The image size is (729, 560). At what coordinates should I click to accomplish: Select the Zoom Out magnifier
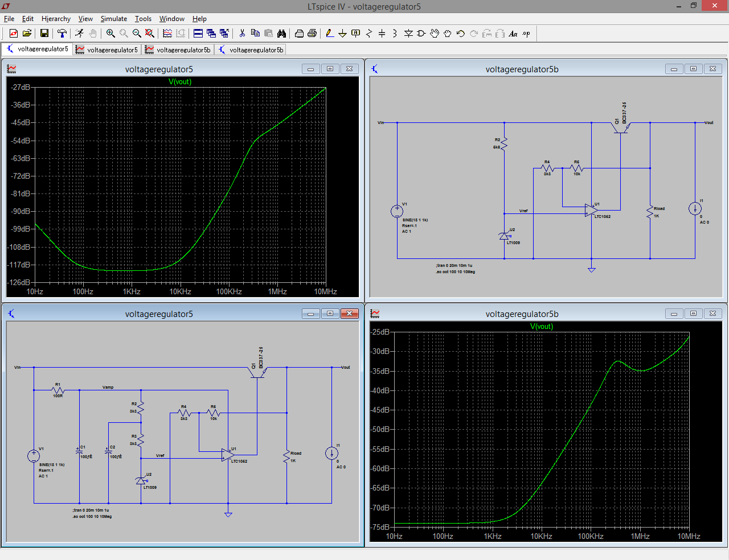(137, 34)
